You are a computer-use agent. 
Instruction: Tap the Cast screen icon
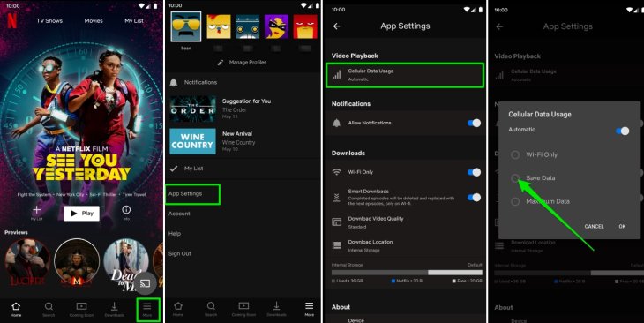coord(145,283)
